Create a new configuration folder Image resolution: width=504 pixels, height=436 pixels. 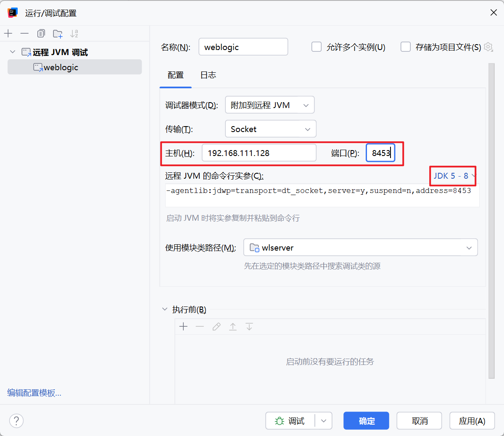58,34
